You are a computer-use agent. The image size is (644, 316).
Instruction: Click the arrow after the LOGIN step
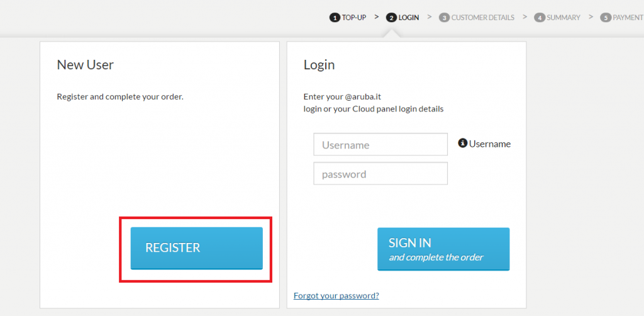click(430, 17)
